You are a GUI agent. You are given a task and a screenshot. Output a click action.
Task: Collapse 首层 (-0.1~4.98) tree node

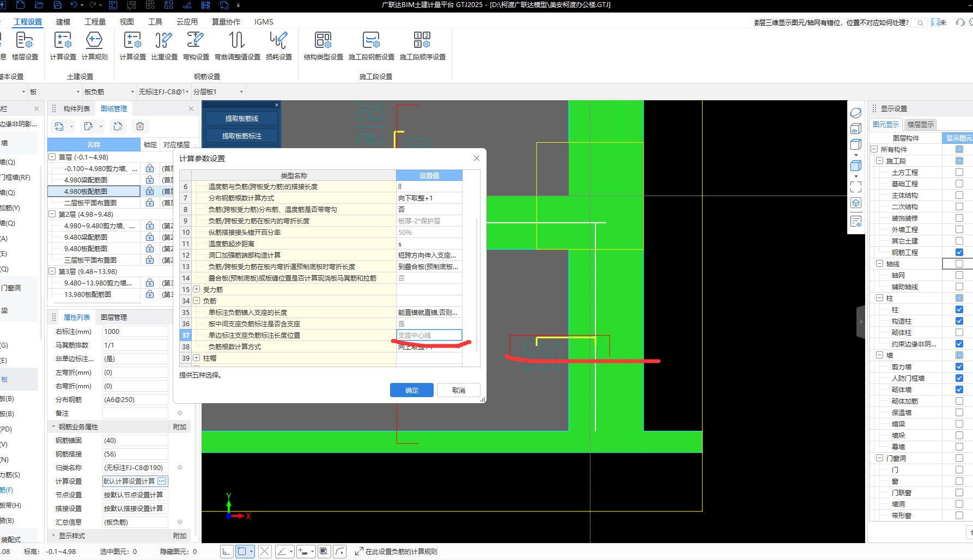point(52,157)
